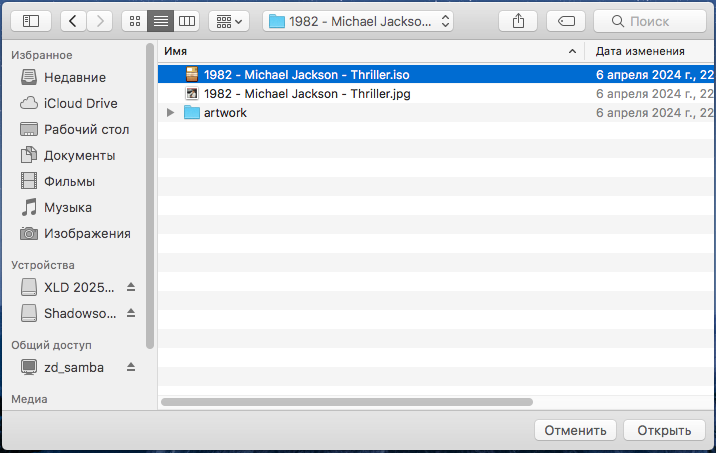716x453 pixels.
Task: Sort by the Имя column header
Action: point(371,51)
